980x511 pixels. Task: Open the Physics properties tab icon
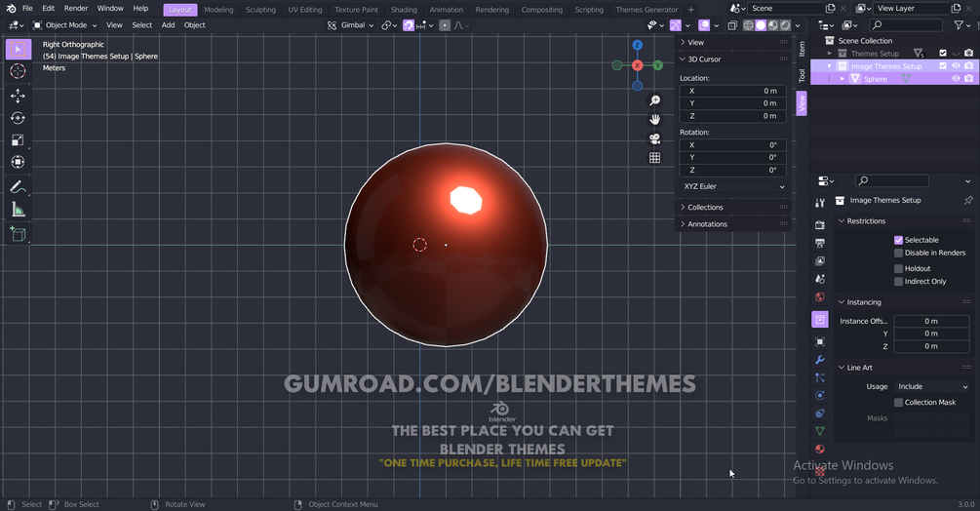pos(820,395)
